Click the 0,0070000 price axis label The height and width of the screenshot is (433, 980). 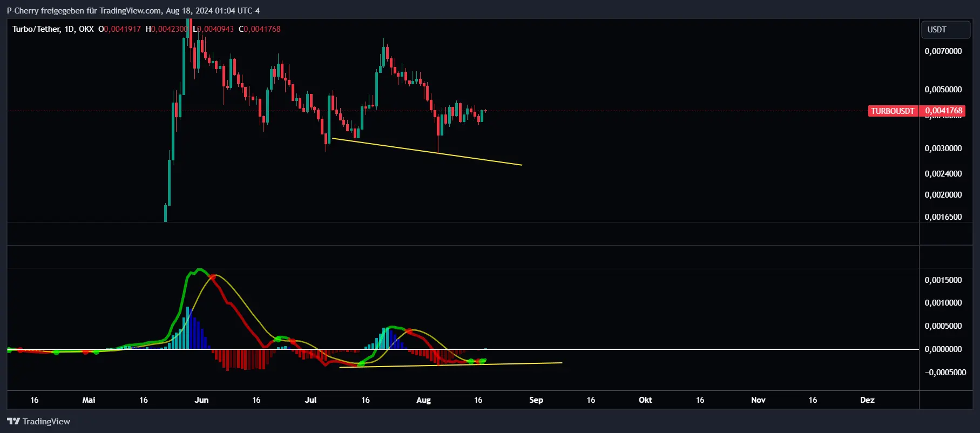point(943,51)
